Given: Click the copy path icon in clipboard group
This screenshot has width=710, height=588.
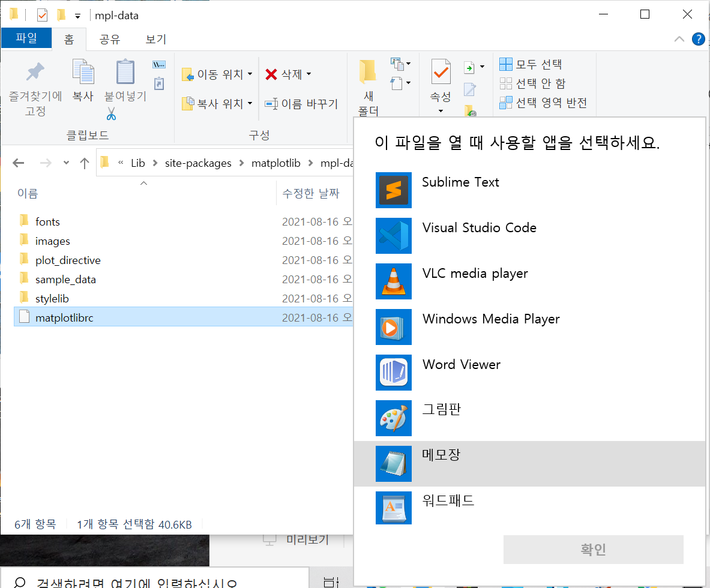Looking at the screenshot, I should pyautogui.click(x=159, y=65).
